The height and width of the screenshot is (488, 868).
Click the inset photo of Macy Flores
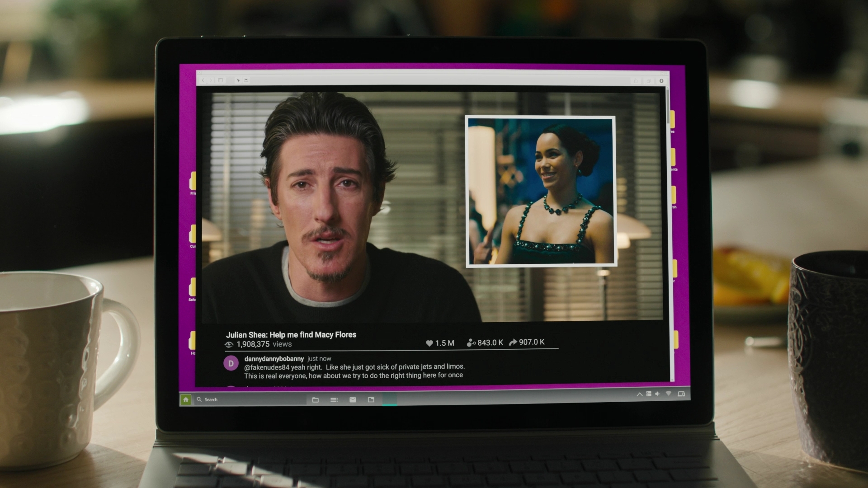click(541, 192)
